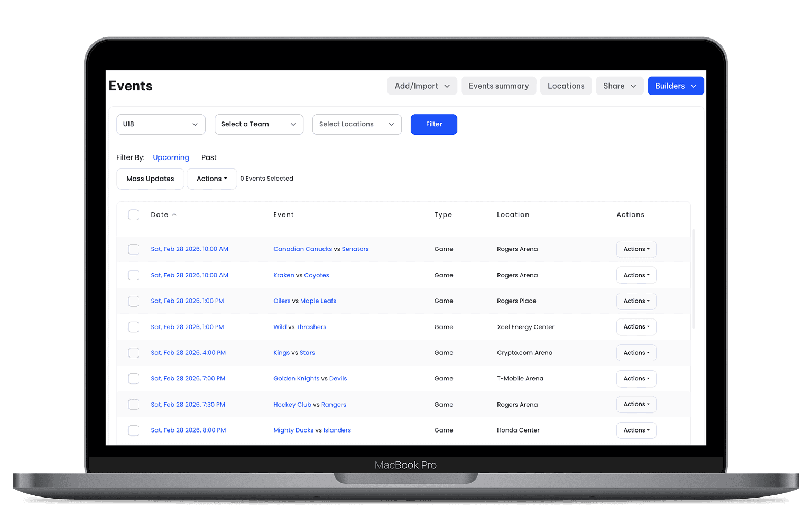Image resolution: width=812 pixels, height=516 pixels.
Task: Click Mass Updates button
Action: (x=150, y=179)
